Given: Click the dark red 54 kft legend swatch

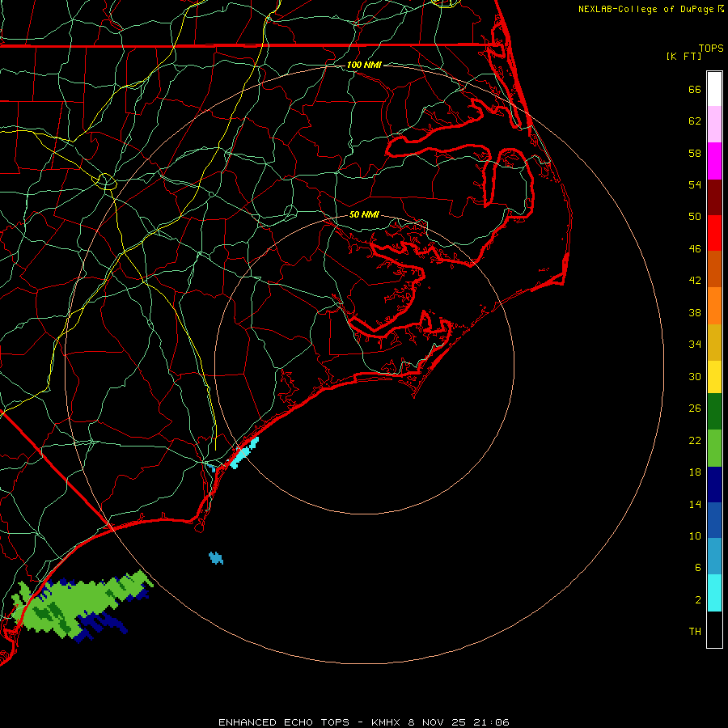Looking at the screenshot, I should [x=714, y=197].
